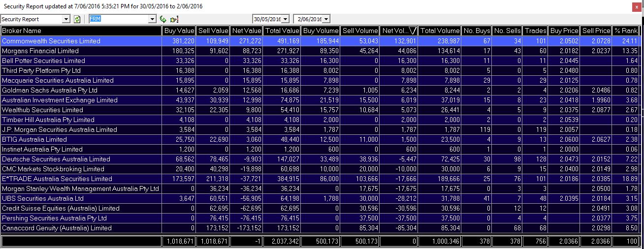This screenshot has height=249, width=644.
Task: Click the 756 total trades footer cell
Action: tap(536, 242)
